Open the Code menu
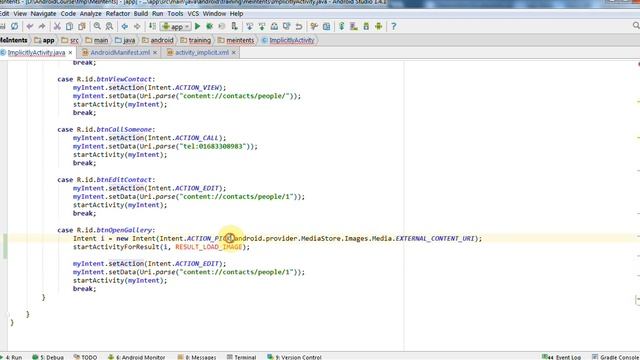640x360 pixels. tap(68, 13)
